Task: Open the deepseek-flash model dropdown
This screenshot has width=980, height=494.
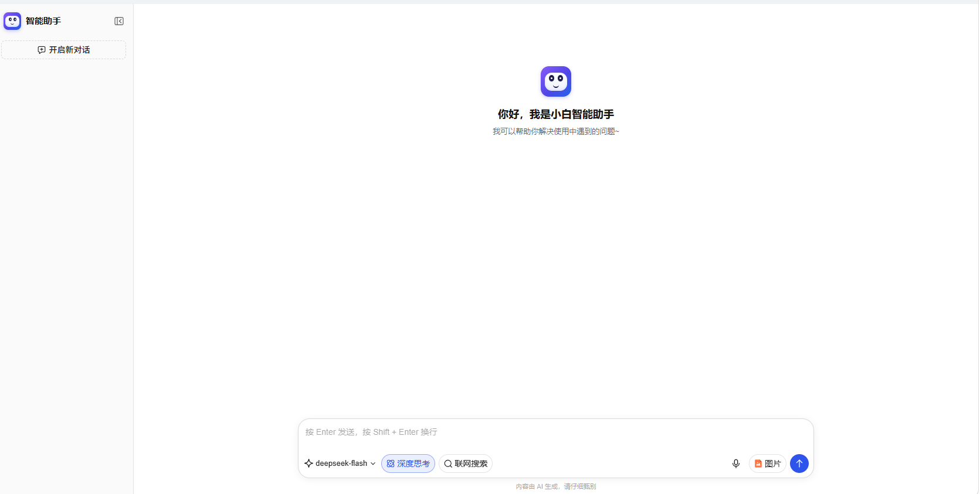Action: tap(340, 464)
